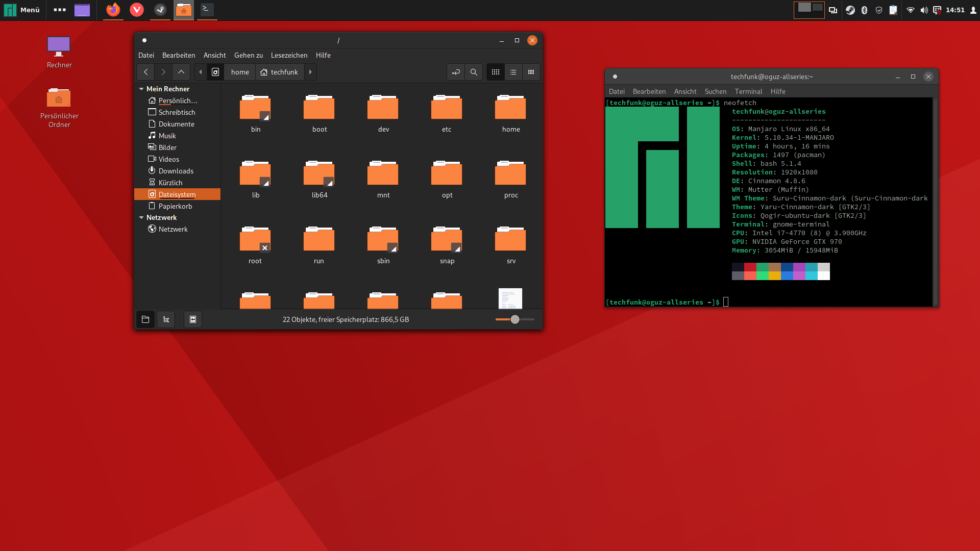The height and width of the screenshot is (551, 980).
Task: Select Dateisystem in sidebar
Action: coord(177,194)
